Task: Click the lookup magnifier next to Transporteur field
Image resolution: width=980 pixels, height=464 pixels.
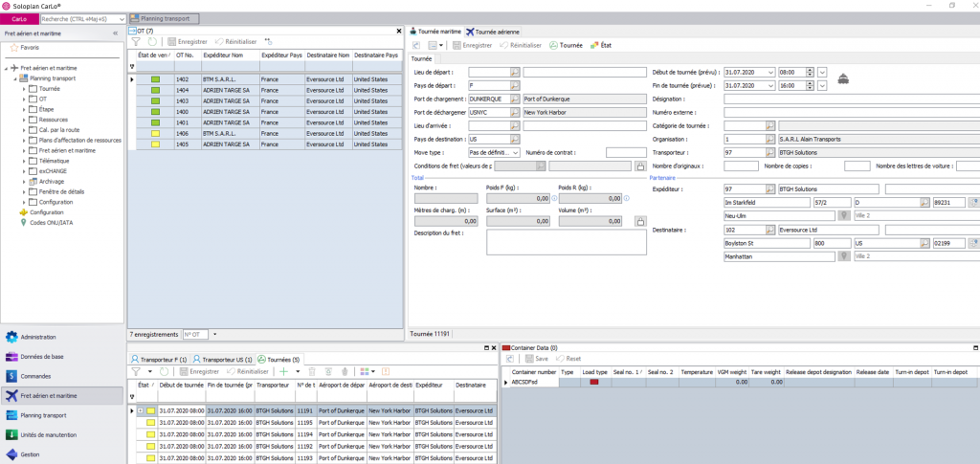Action: coord(770,152)
